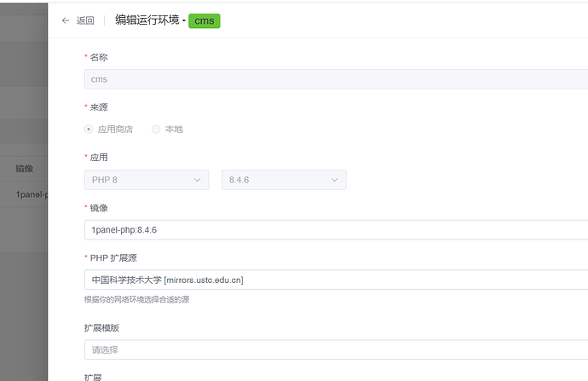588x381 pixels.
Task: Click the 返回 link in header
Action: tap(85, 20)
